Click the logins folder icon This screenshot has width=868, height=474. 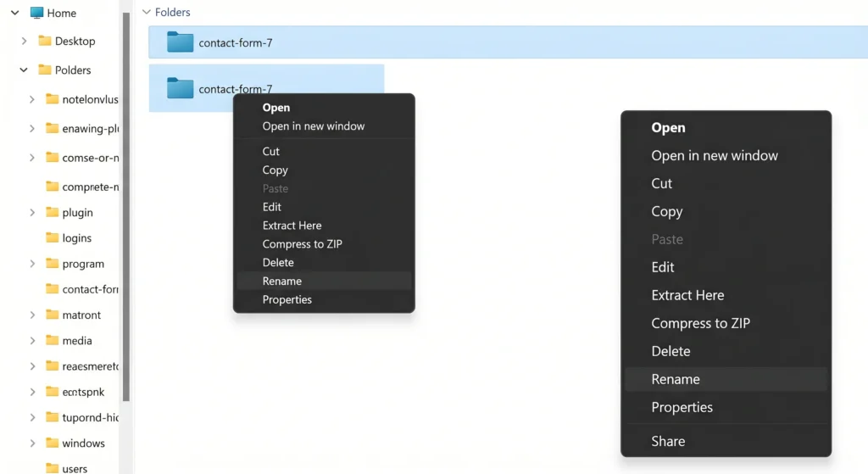coord(52,237)
